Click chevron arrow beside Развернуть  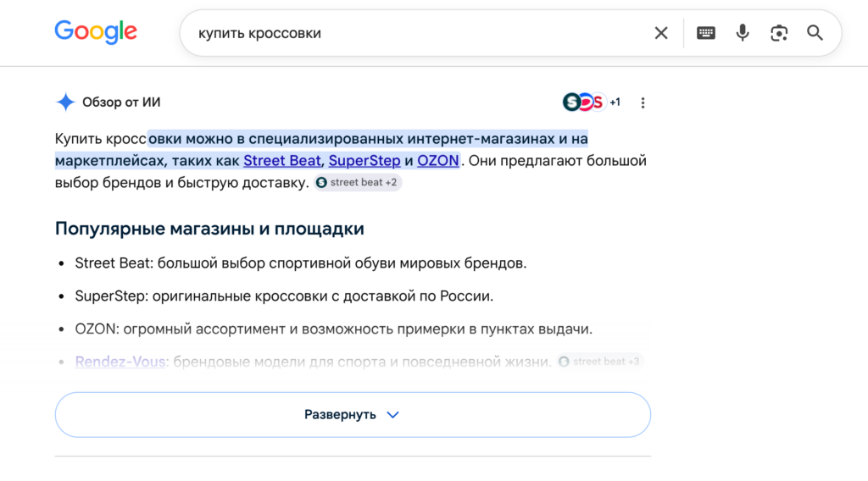pyautogui.click(x=392, y=415)
